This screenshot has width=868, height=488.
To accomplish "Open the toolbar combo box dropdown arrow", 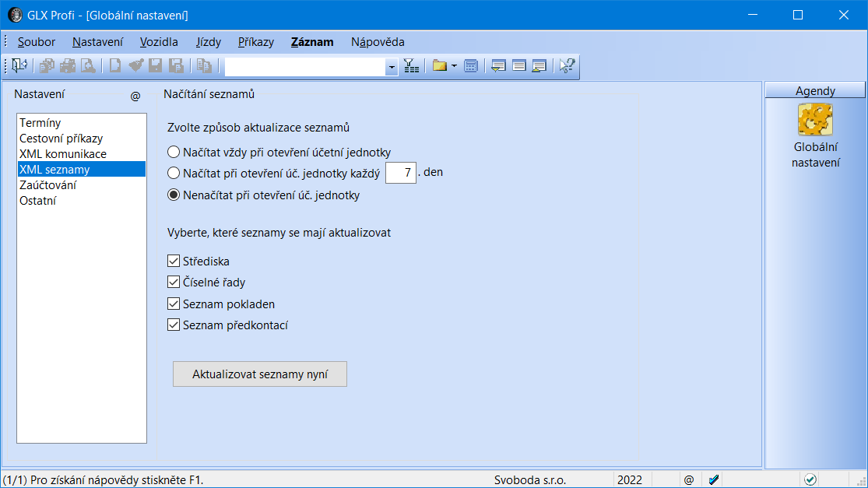I will [x=392, y=67].
